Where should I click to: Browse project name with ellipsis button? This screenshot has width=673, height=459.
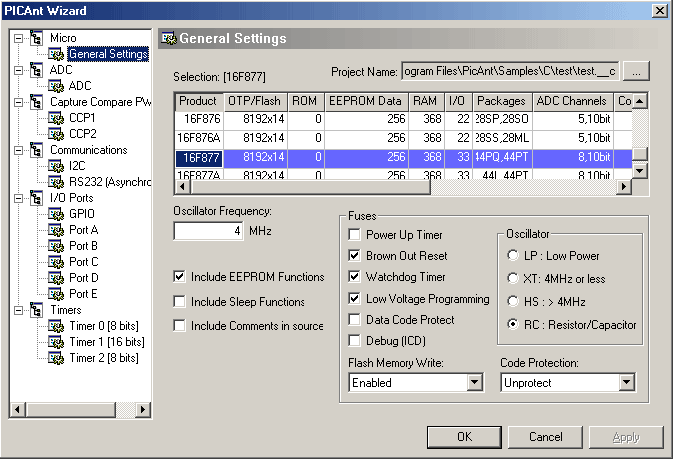click(636, 71)
